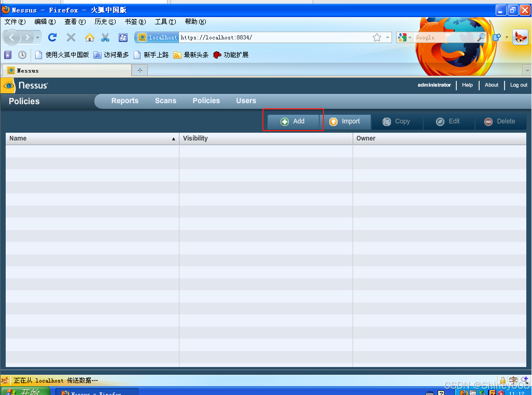Click the Add policy button

293,121
